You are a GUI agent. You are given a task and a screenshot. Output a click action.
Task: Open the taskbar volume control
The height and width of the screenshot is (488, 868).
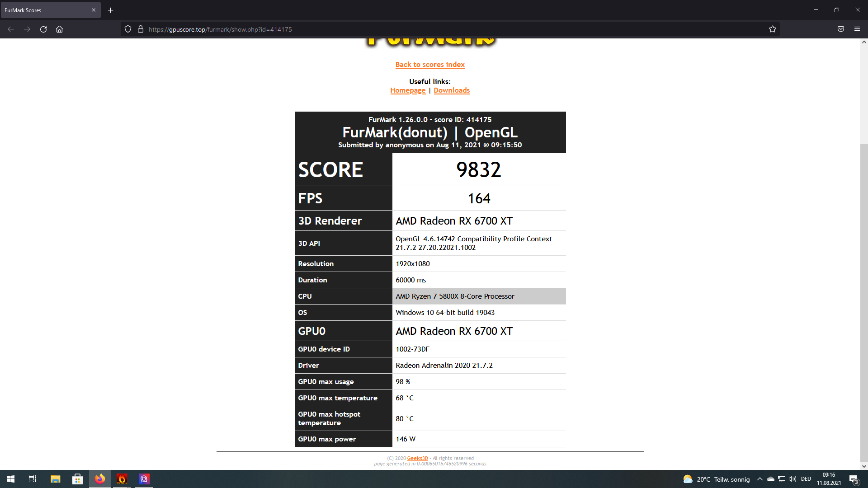tap(792, 479)
